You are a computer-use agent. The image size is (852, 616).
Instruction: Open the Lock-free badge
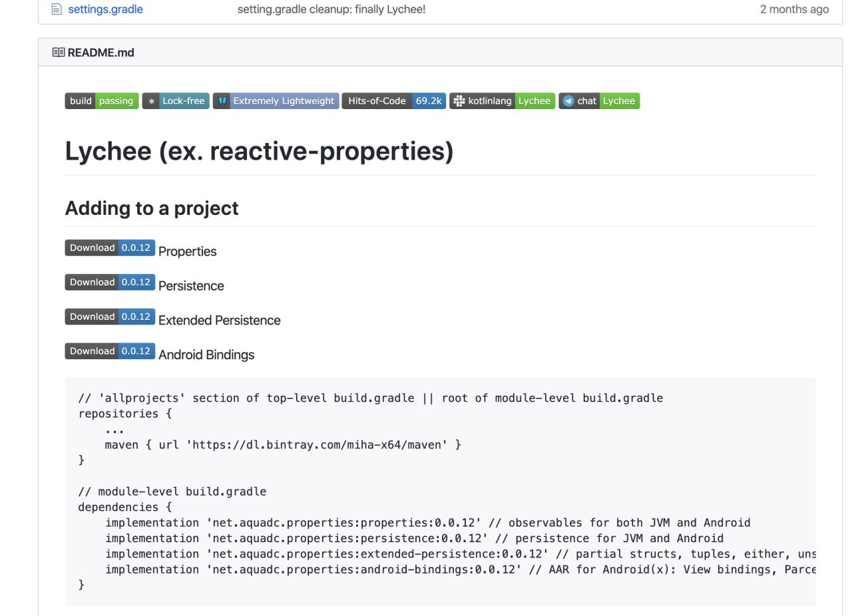click(176, 101)
